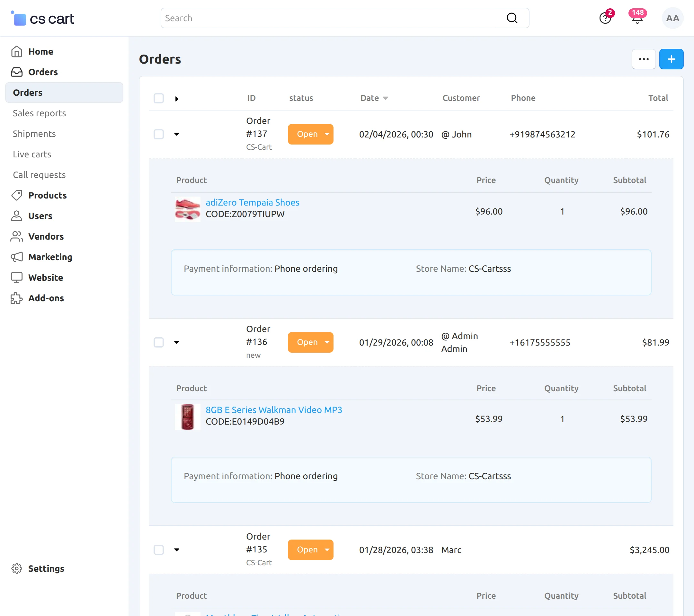Tick the checkbox for Order #137
This screenshot has width=694, height=616.
(x=159, y=134)
